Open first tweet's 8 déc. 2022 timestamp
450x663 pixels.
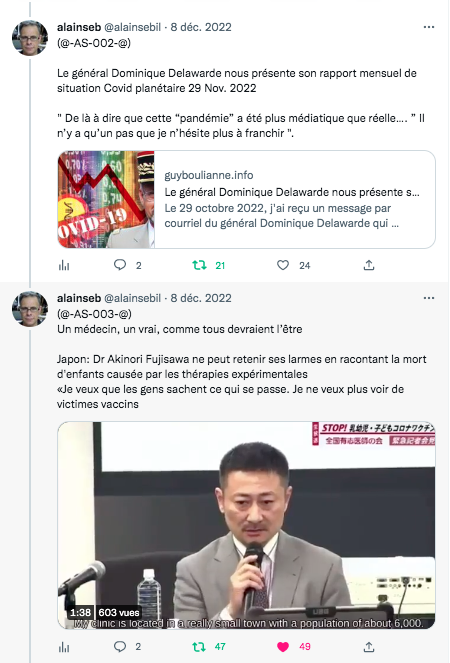201,27
